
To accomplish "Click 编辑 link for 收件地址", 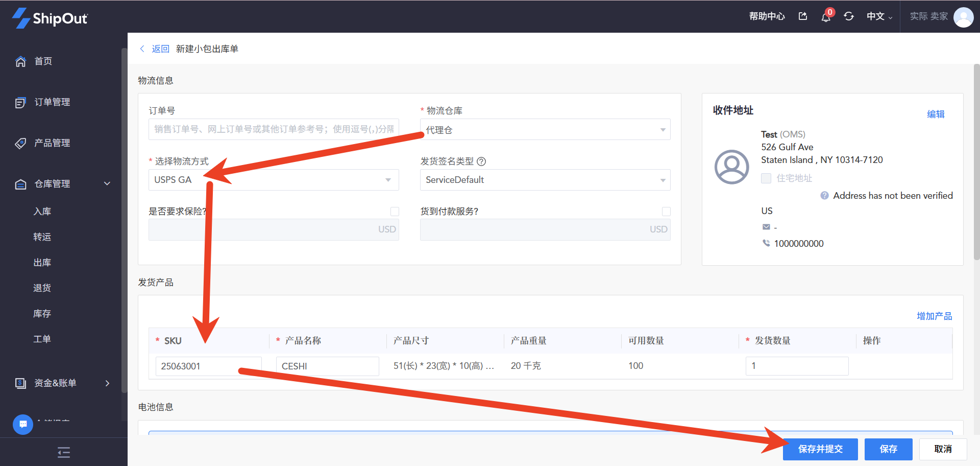I will pos(936,114).
